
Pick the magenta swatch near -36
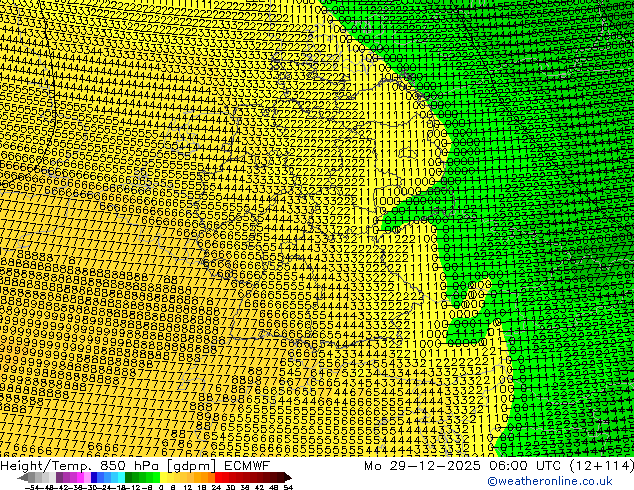click(x=80, y=478)
